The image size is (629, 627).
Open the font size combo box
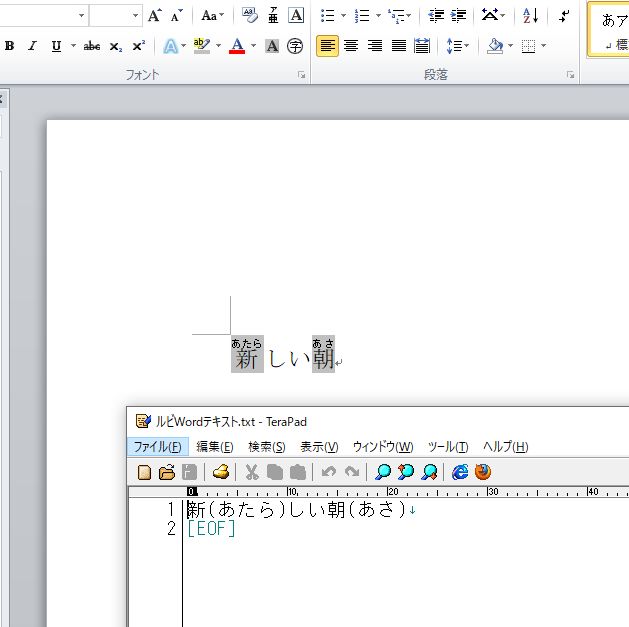coord(115,15)
